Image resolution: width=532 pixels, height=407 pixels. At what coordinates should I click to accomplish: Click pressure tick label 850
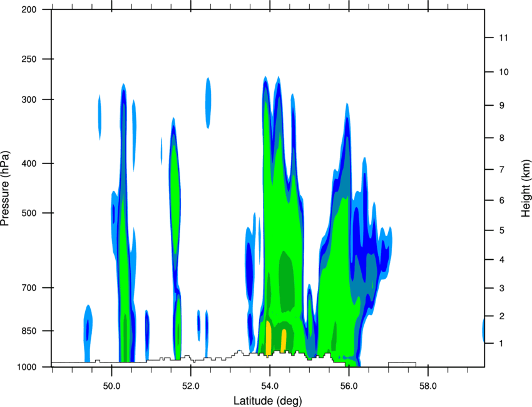[x=29, y=331]
